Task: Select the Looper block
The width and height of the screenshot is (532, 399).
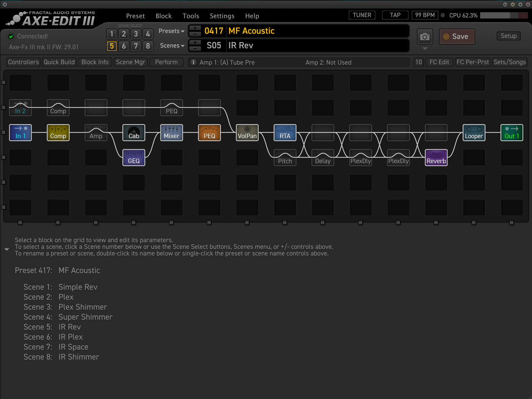Action: click(x=473, y=133)
